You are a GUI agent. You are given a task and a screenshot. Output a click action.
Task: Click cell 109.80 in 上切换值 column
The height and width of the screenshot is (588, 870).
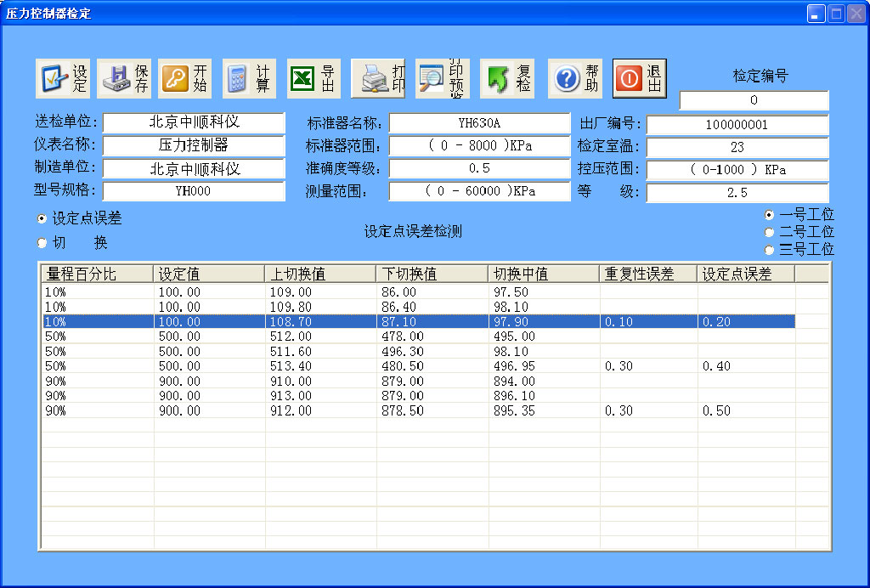(291, 307)
